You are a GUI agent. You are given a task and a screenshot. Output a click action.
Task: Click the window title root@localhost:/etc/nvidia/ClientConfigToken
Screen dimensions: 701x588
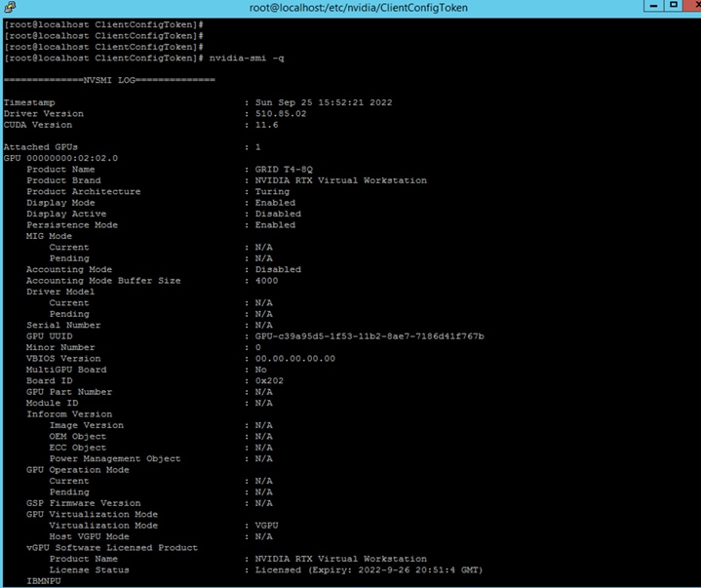pyautogui.click(x=358, y=8)
